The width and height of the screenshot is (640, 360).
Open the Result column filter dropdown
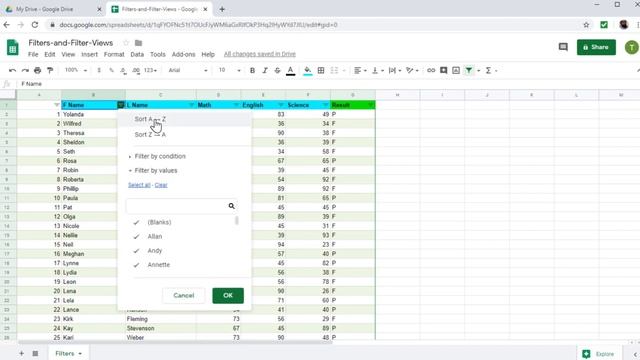[370, 105]
